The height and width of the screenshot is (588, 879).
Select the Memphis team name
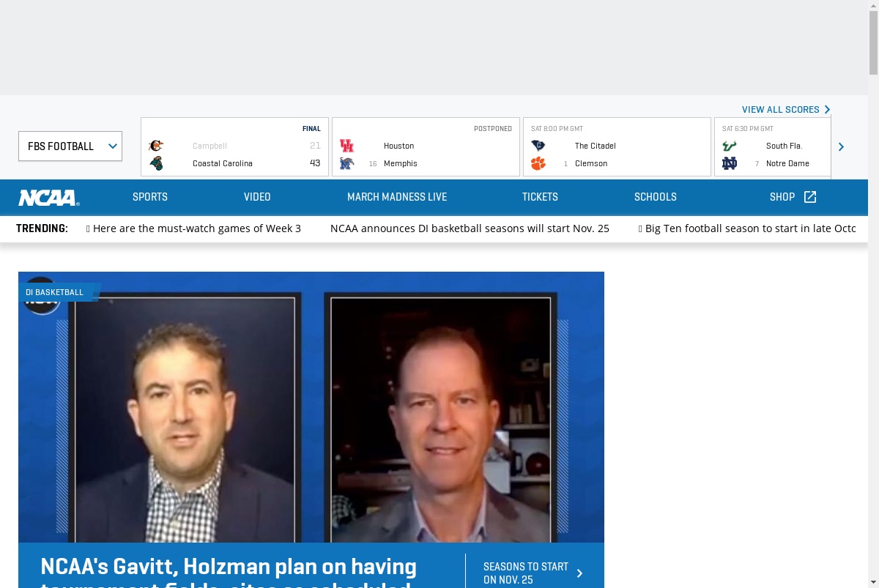pyautogui.click(x=401, y=163)
